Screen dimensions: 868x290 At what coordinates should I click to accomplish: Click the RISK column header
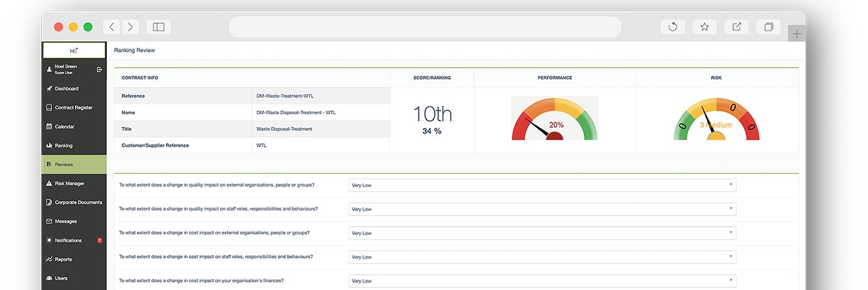pos(717,78)
